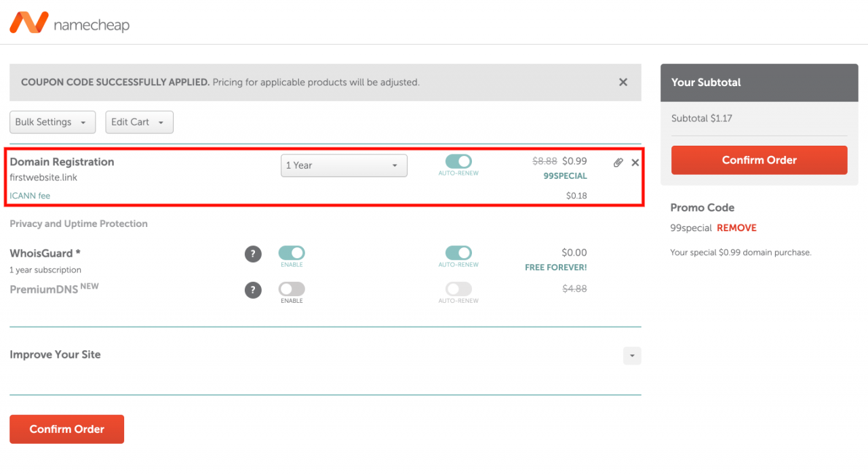Dismiss the coupon applied banner
Image resolution: width=868 pixels, height=475 pixels.
click(x=623, y=82)
